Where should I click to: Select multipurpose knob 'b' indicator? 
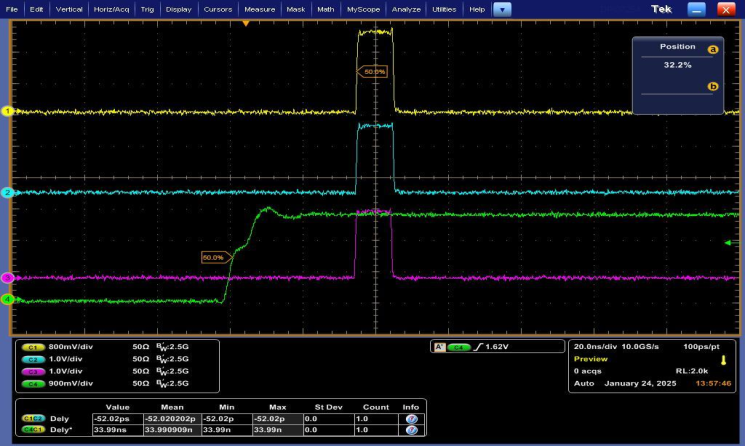pos(713,87)
